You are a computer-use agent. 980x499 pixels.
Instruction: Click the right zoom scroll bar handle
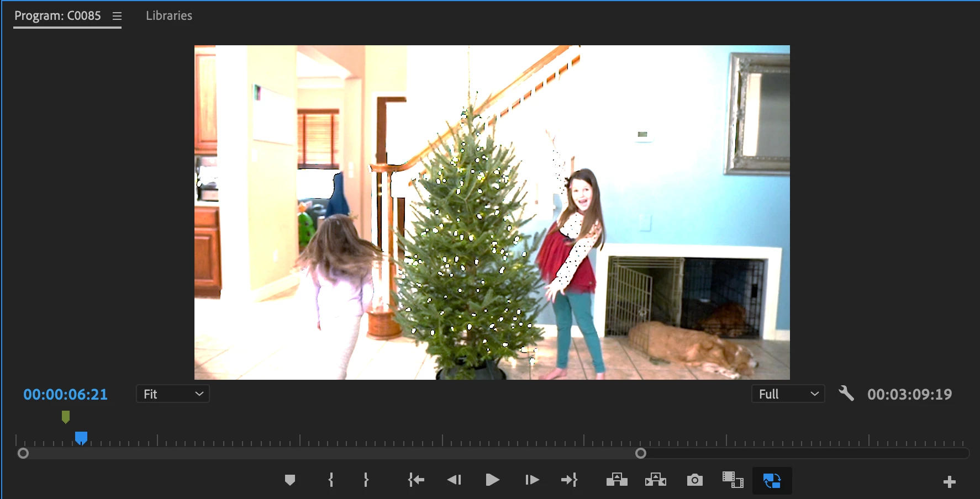pyautogui.click(x=641, y=453)
